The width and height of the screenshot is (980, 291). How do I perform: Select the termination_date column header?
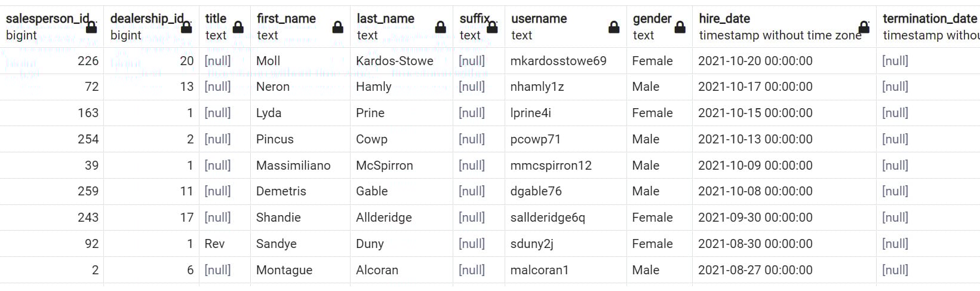tap(929, 27)
